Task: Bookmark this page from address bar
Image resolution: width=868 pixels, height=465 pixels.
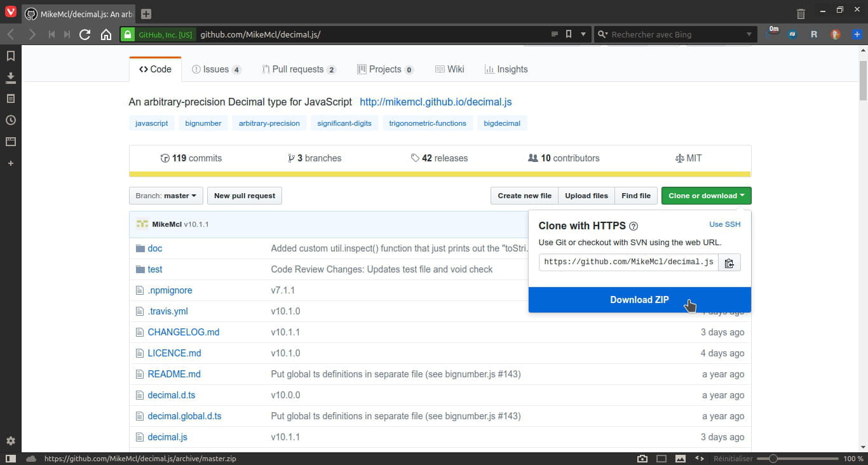Action: point(569,34)
